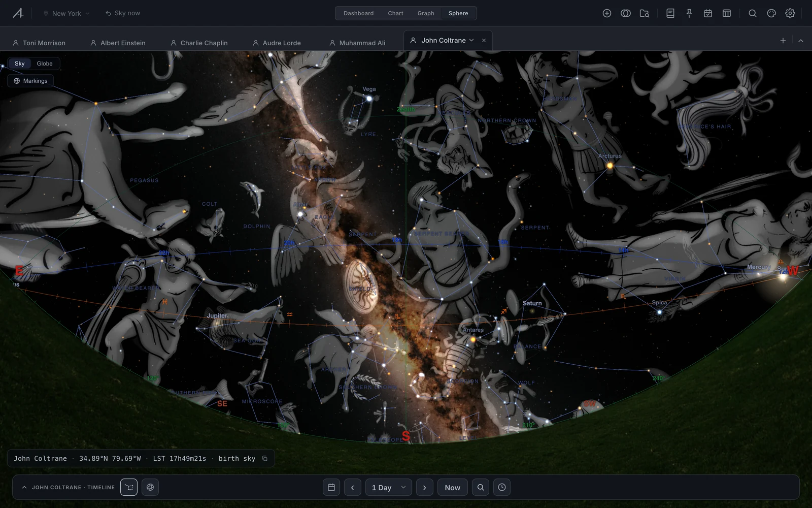The width and height of the screenshot is (812, 508).
Task: Switch to the Graph view tab
Action: [426, 13]
